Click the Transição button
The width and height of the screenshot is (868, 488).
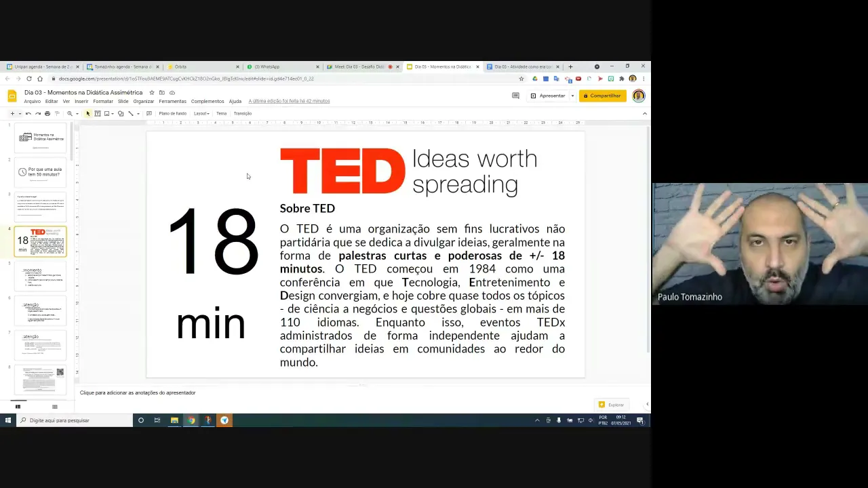click(242, 113)
